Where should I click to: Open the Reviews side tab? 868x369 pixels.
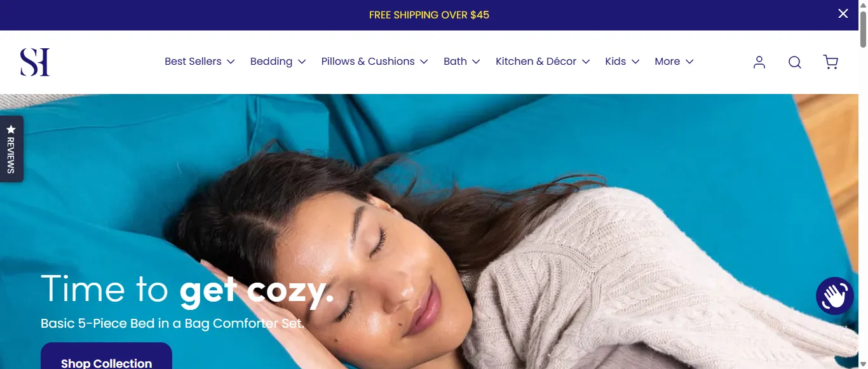(11, 149)
